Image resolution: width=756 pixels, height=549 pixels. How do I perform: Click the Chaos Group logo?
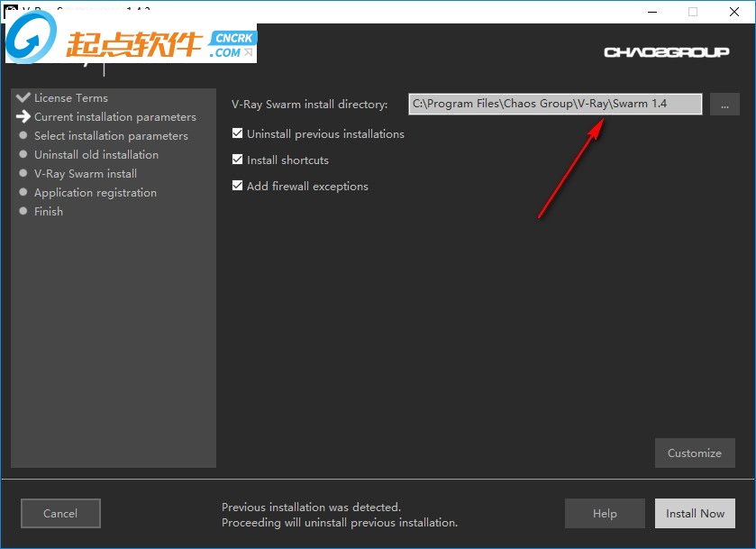point(666,52)
